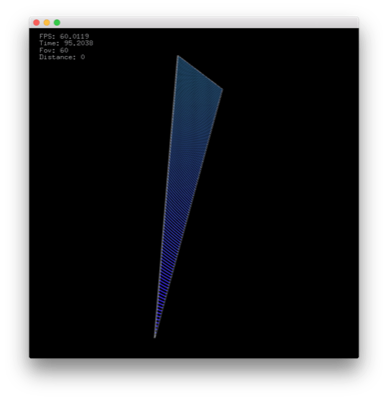Image resolution: width=388 pixels, height=400 pixels.
Task: Click the black area below the wedge tip
Action: (155, 348)
